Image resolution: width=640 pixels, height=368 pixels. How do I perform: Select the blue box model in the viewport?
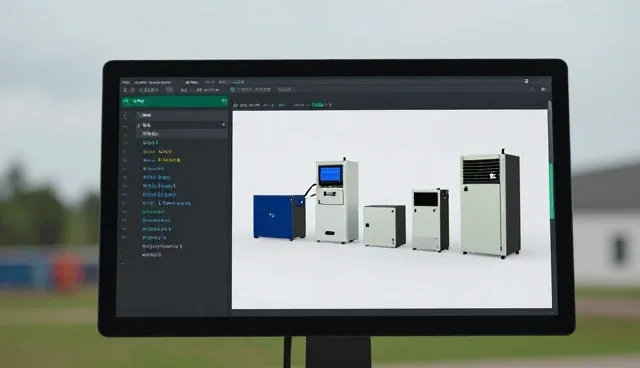(279, 217)
